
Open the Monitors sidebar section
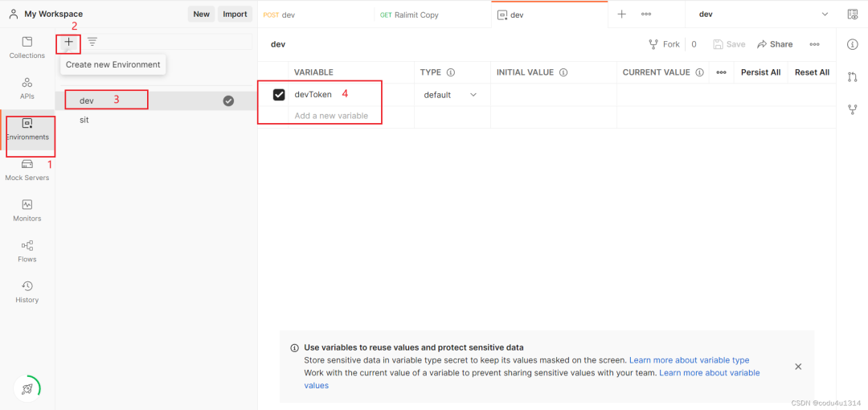point(27,211)
